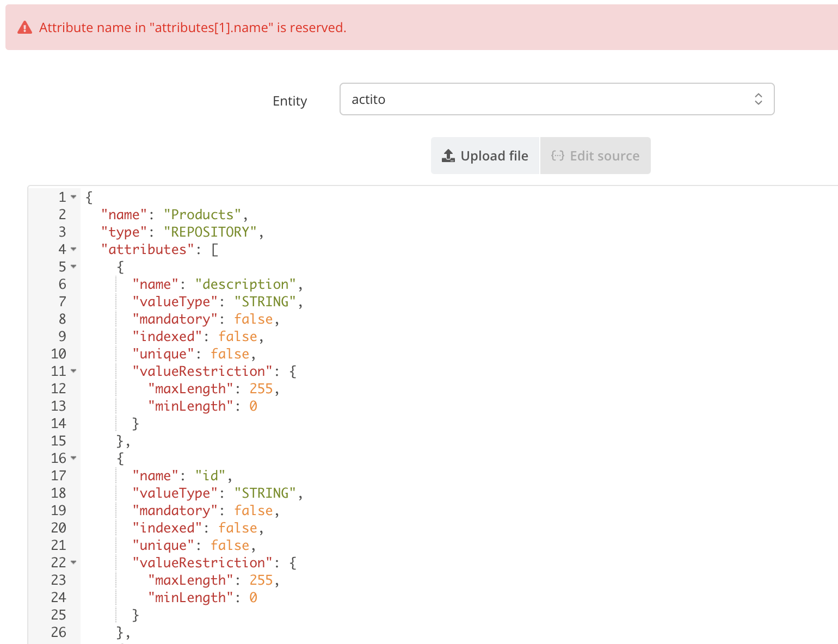838x644 pixels.
Task: Open the Entity dropdown showing actito
Action: coord(557,99)
